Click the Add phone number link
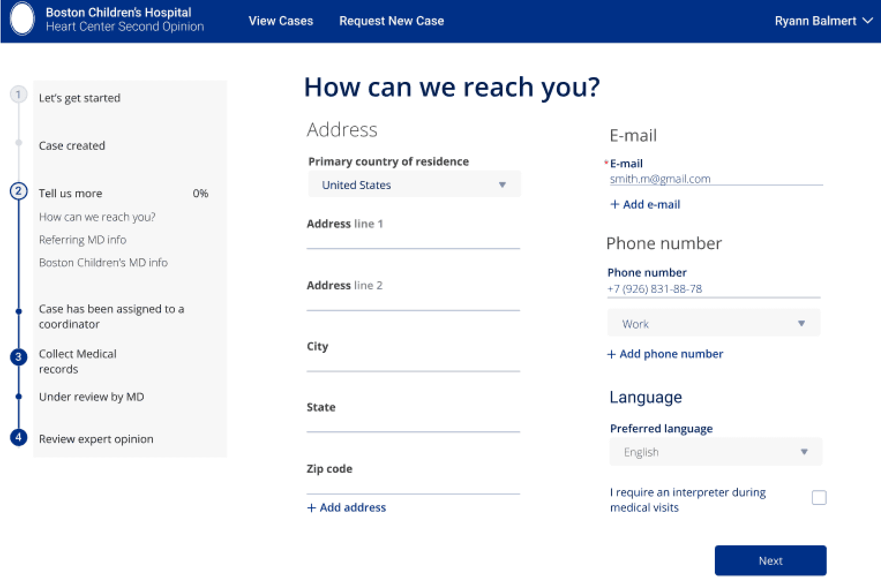The width and height of the screenshot is (881, 588). [x=665, y=354]
